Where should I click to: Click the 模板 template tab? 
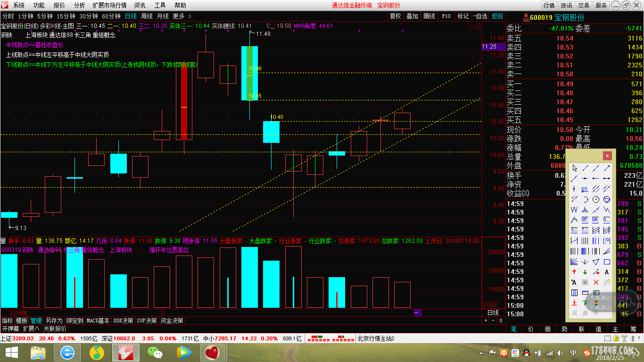pyautogui.click(x=22, y=321)
